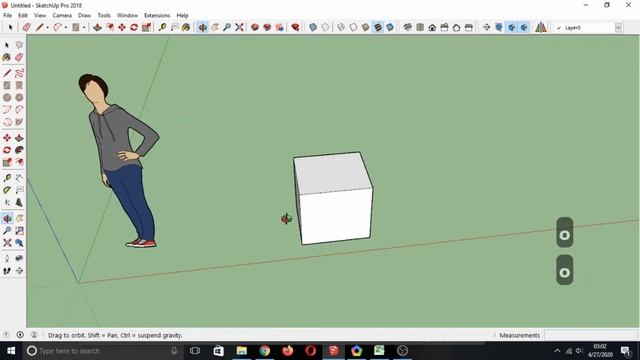The width and height of the screenshot is (640, 360).
Task: Select Pan hand tool in left toolbar
Action: [19, 218]
